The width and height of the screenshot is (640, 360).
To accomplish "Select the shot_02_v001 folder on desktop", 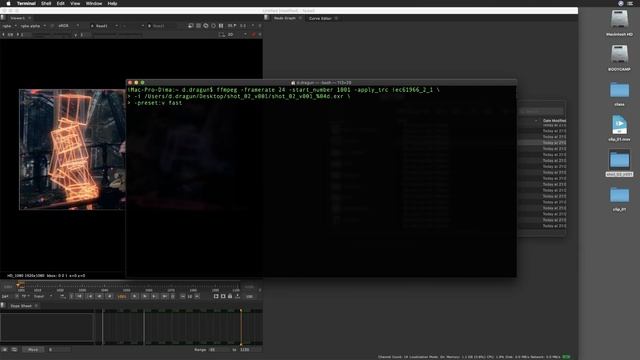I will coord(619,163).
